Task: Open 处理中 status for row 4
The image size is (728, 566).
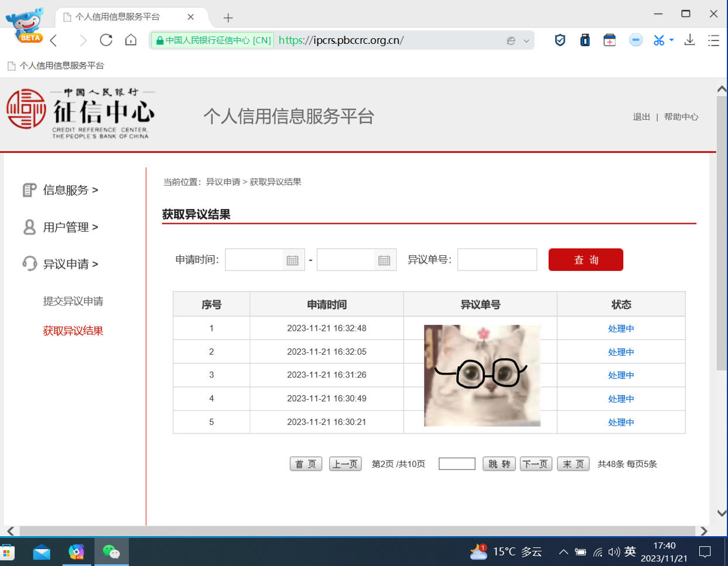Action: (621, 399)
